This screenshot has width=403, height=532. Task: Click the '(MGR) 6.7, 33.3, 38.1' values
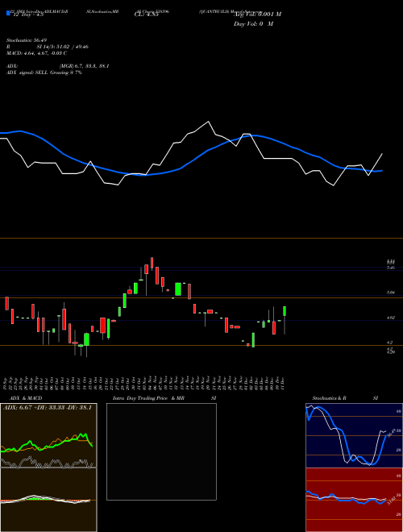click(84, 66)
